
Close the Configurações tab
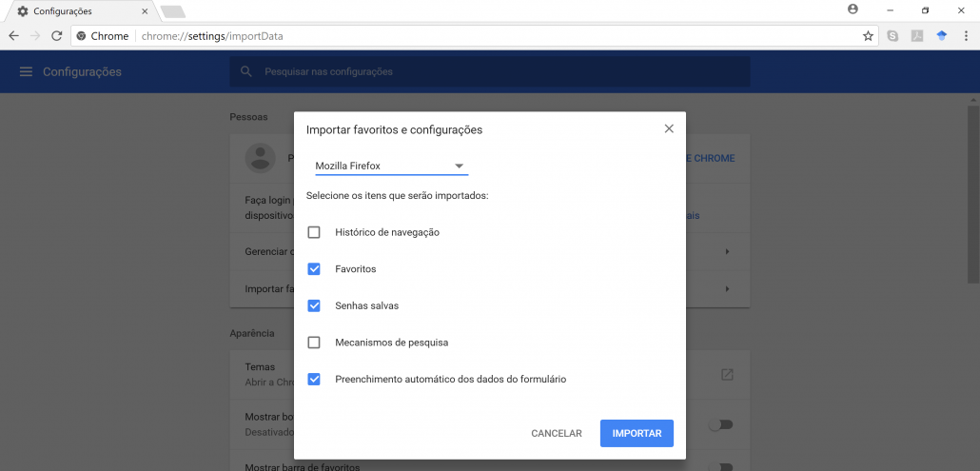point(145,11)
